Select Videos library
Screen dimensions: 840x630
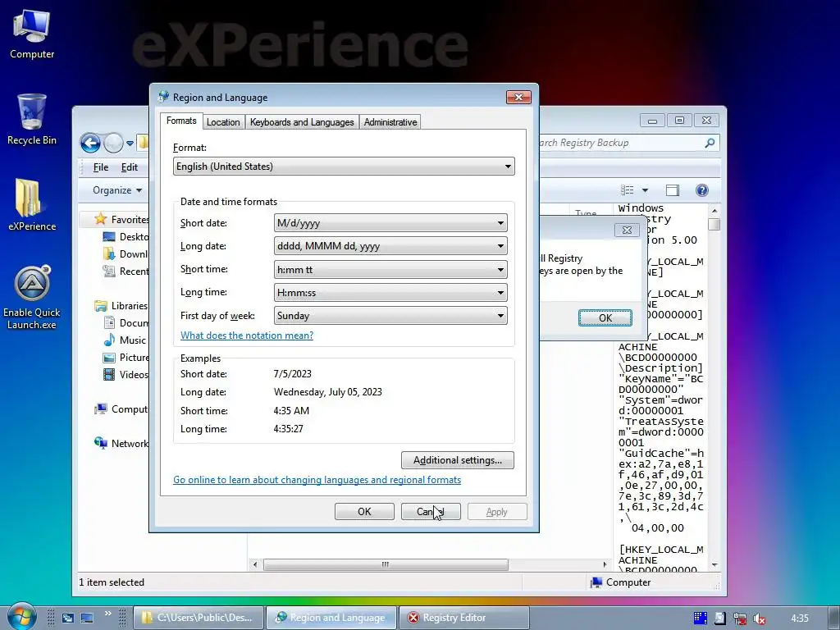click(126, 374)
